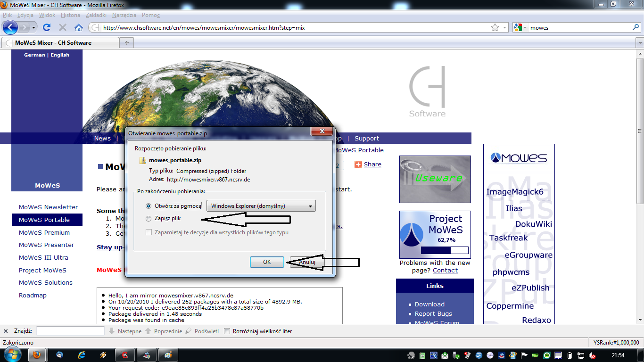
Task: Click the muted volume tray icon
Action: point(592,355)
